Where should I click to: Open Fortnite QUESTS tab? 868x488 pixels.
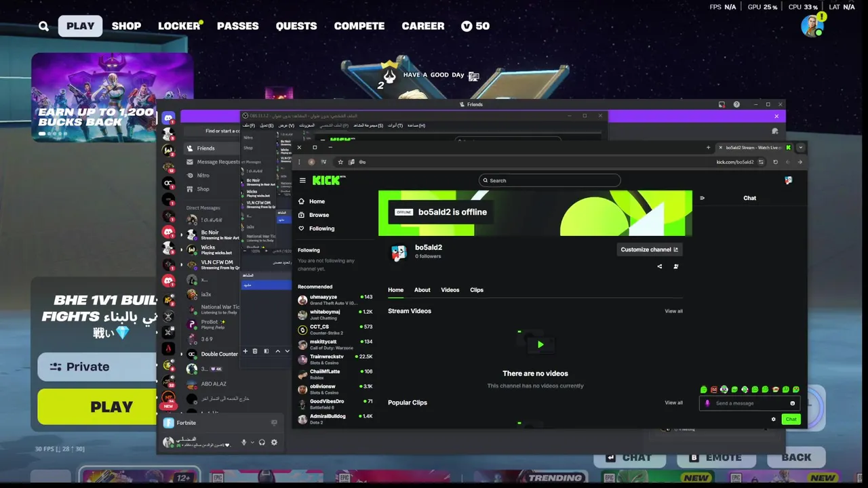296,26
